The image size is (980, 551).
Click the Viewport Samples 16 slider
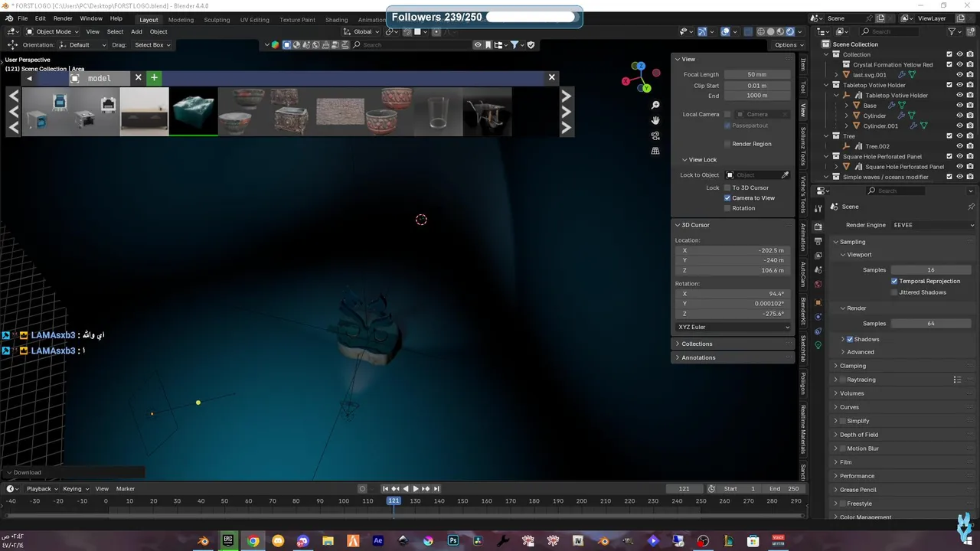[931, 269]
